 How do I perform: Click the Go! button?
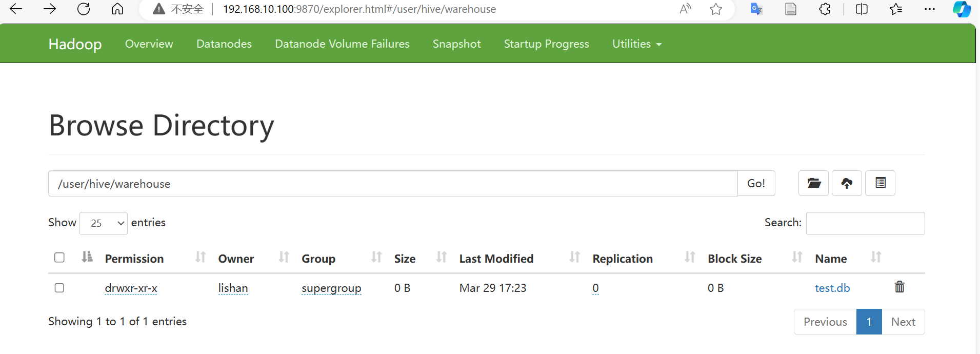(756, 183)
